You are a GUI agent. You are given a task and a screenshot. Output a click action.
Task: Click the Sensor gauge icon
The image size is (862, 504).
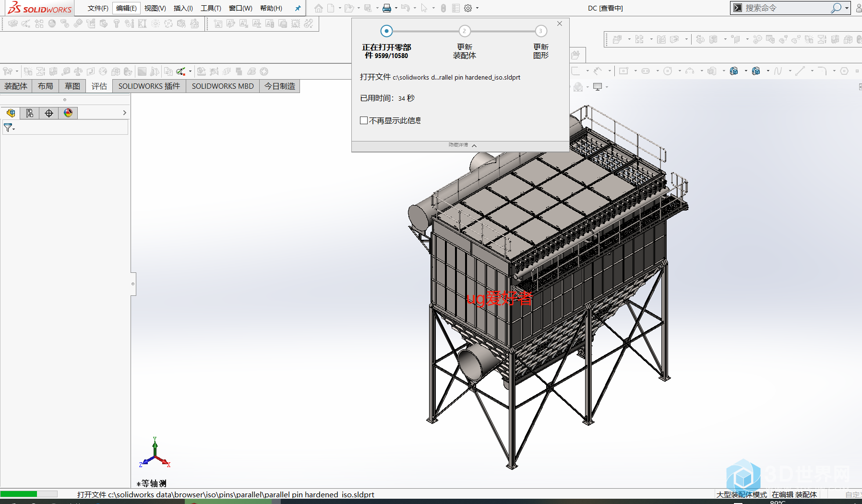[103, 71]
